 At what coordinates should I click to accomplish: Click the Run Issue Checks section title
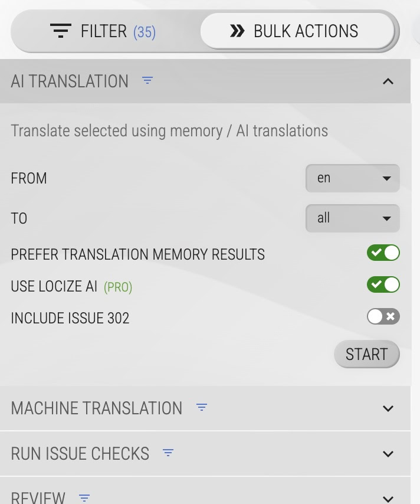pos(80,453)
